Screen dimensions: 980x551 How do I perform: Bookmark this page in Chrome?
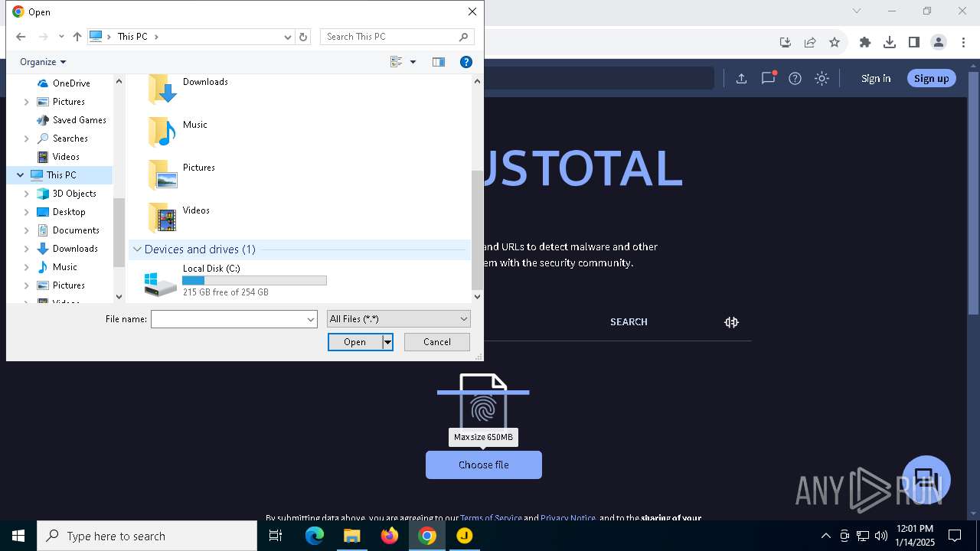click(x=835, y=42)
